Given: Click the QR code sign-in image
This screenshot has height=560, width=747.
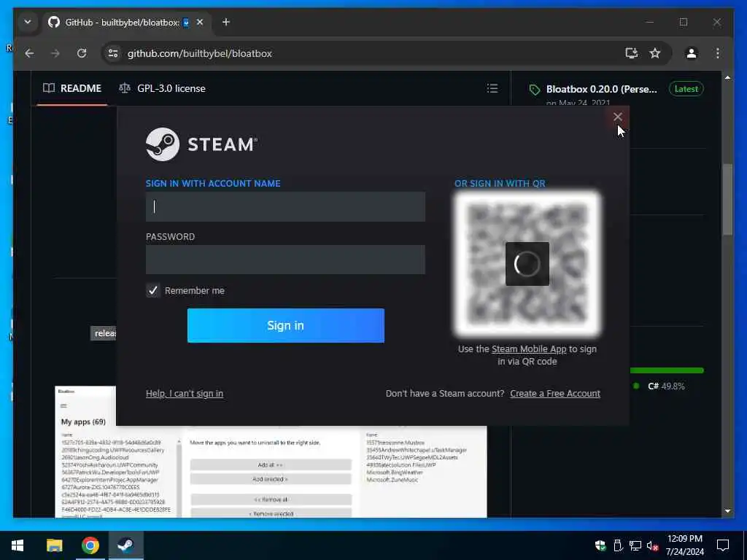Looking at the screenshot, I should pyautogui.click(x=527, y=264).
